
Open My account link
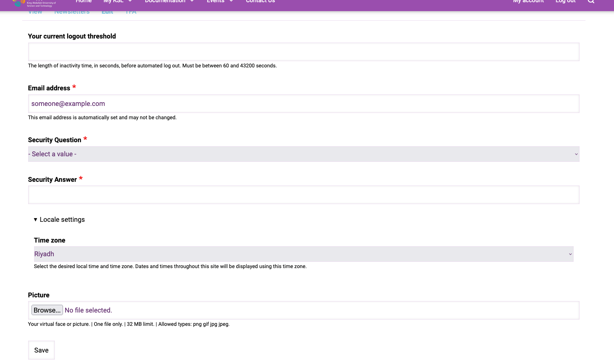coord(528,2)
